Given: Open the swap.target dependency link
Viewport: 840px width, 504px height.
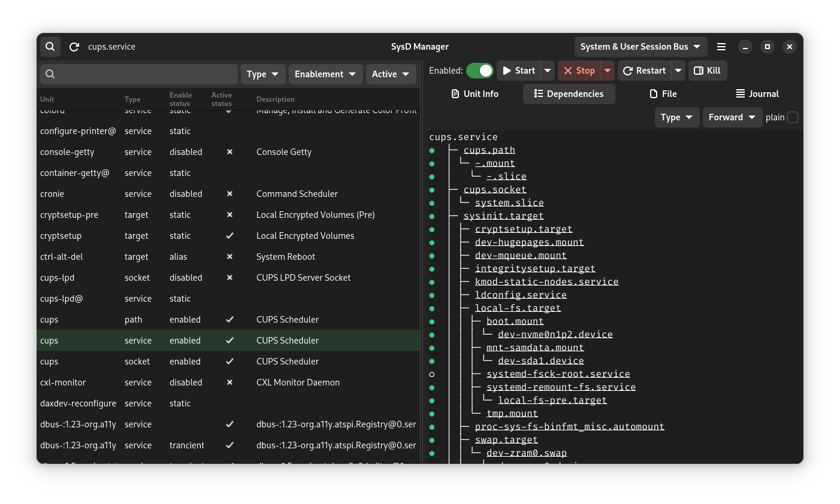Looking at the screenshot, I should [506, 440].
